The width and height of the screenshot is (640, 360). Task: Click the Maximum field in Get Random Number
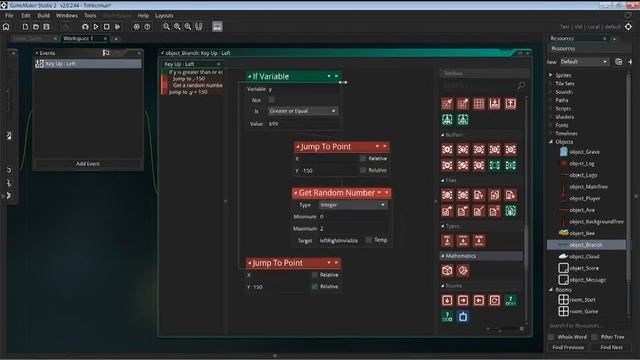point(353,229)
